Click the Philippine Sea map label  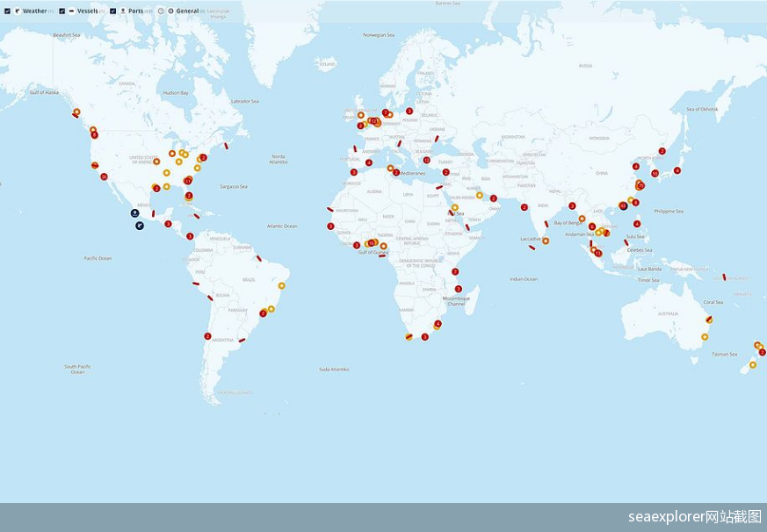(x=669, y=212)
